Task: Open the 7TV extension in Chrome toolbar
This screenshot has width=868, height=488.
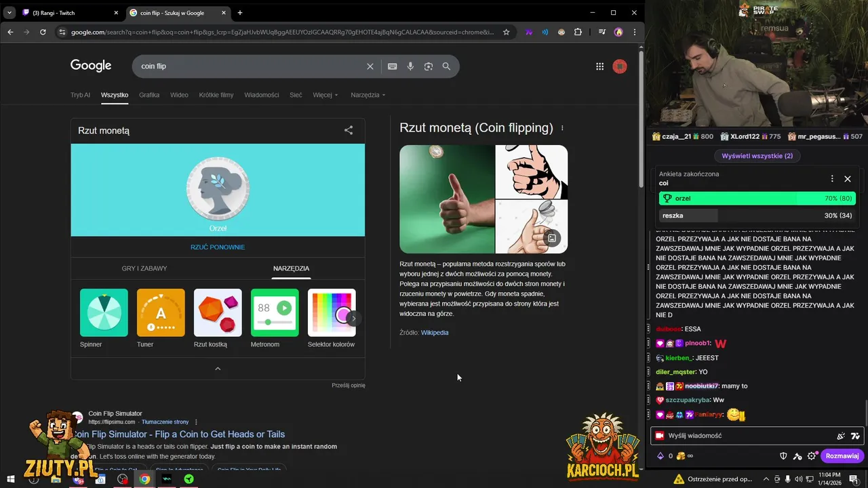Action: point(529,32)
